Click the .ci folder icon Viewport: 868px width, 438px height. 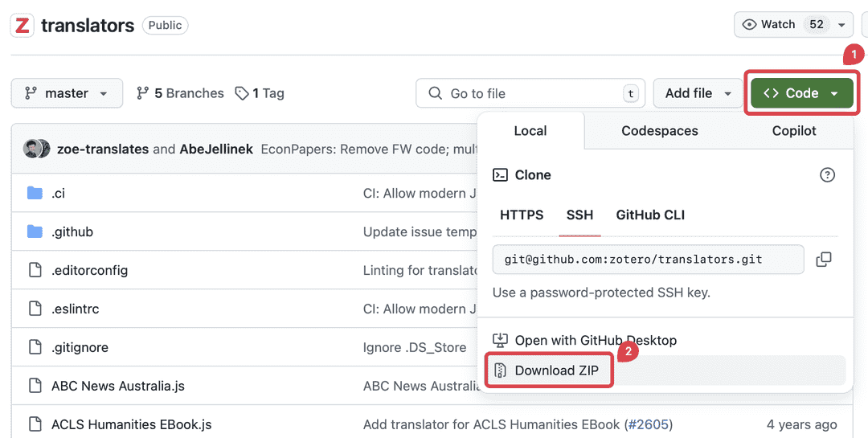point(35,193)
